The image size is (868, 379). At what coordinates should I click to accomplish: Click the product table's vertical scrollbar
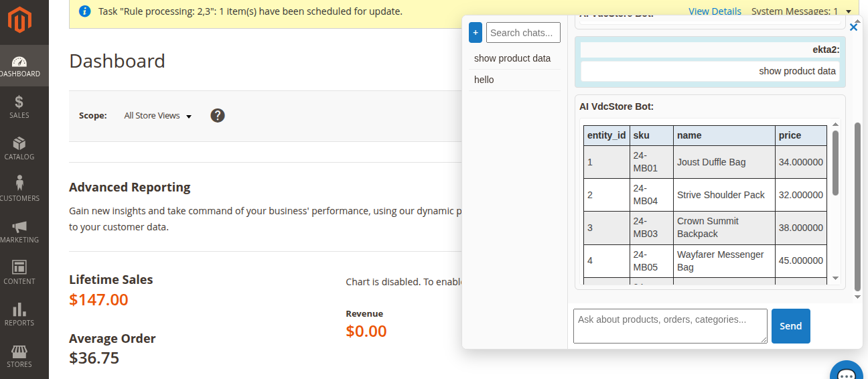(835, 163)
